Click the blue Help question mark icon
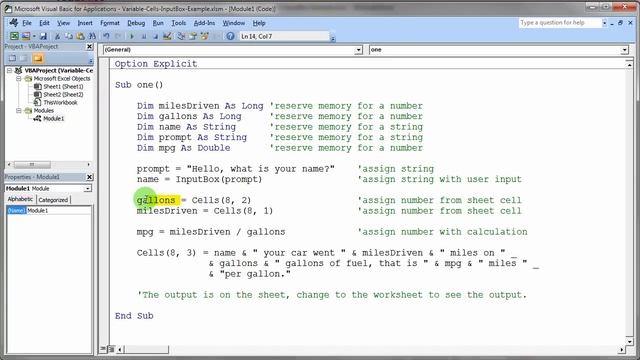Image resolution: width=640 pixels, height=360 pixels. tap(230, 36)
